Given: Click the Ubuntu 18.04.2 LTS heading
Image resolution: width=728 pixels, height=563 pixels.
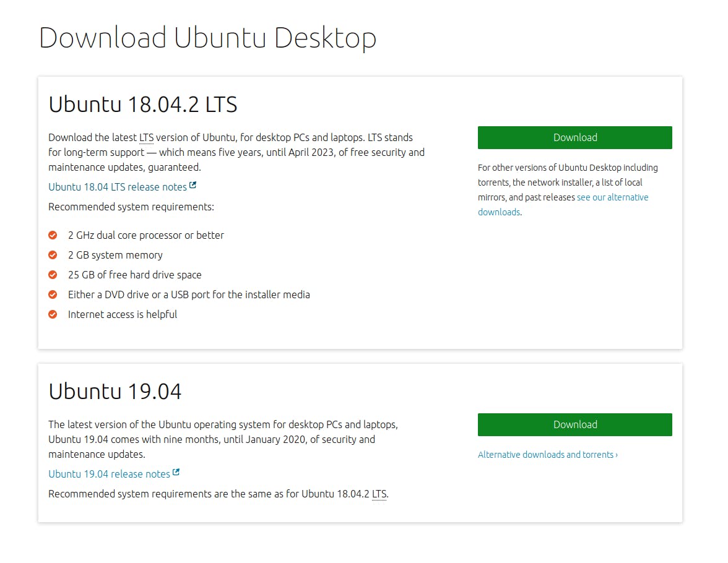Looking at the screenshot, I should (143, 104).
